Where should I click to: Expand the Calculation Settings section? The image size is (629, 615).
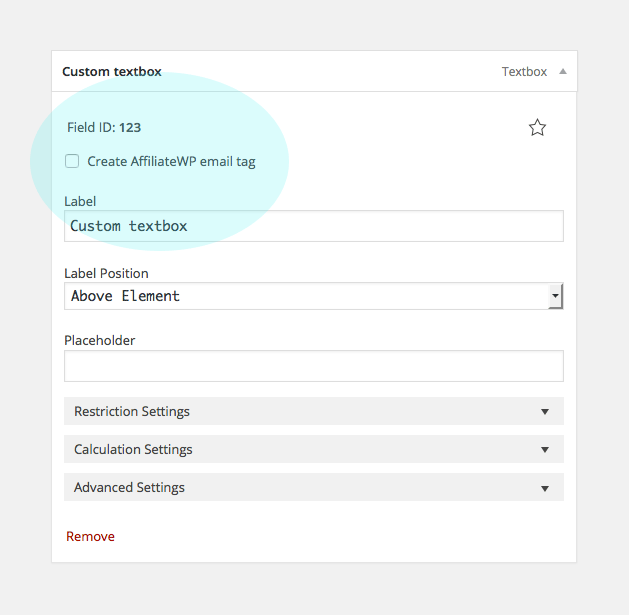[x=314, y=449]
